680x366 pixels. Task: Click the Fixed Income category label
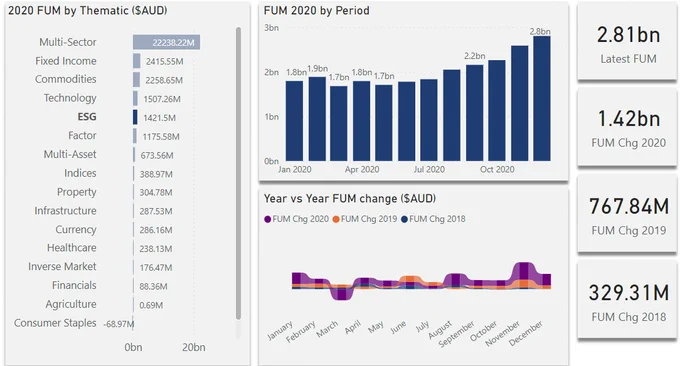click(x=66, y=61)
